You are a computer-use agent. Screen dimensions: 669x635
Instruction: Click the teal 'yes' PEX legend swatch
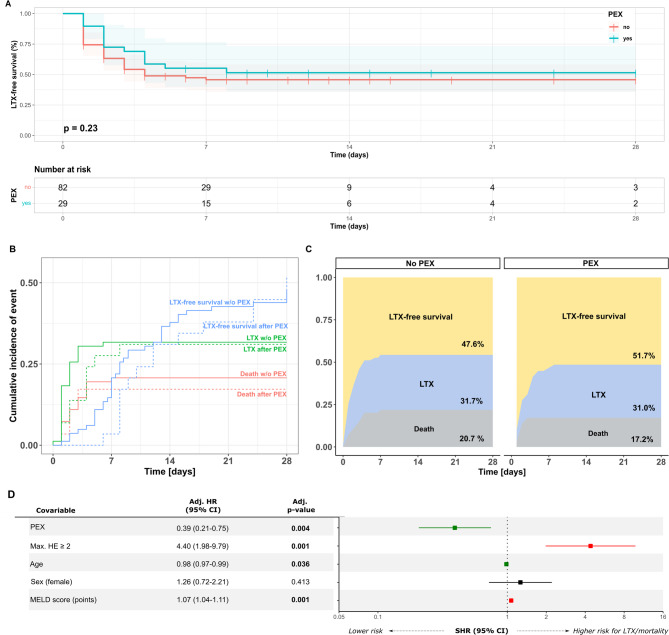pyautogui.click(x=586, y=39)
